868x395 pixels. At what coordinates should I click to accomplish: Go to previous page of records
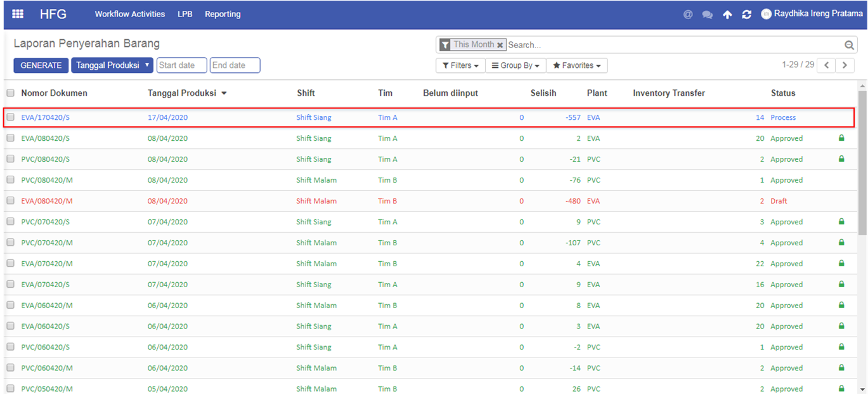pyautogui.click(x=826, y=65)
